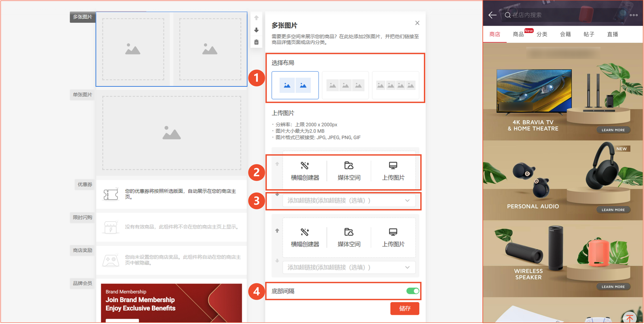Switch to the 分类 tab
Viewport: 644px width, 324px height.
click(x=542, y=34)
